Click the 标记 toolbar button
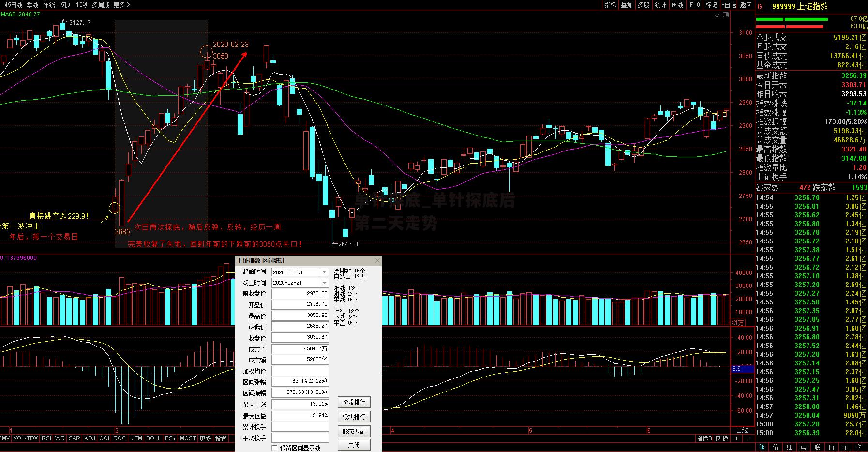 click(x=711, y=5)
